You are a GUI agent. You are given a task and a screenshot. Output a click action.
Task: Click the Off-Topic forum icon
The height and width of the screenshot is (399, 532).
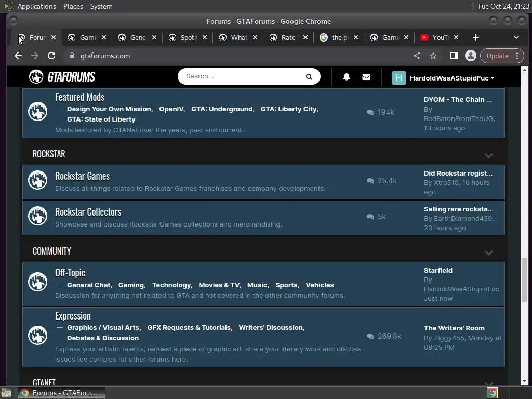37,282
